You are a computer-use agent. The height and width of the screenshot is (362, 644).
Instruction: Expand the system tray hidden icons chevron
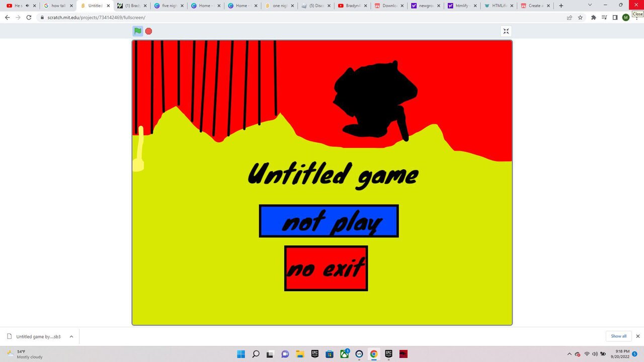569,354
